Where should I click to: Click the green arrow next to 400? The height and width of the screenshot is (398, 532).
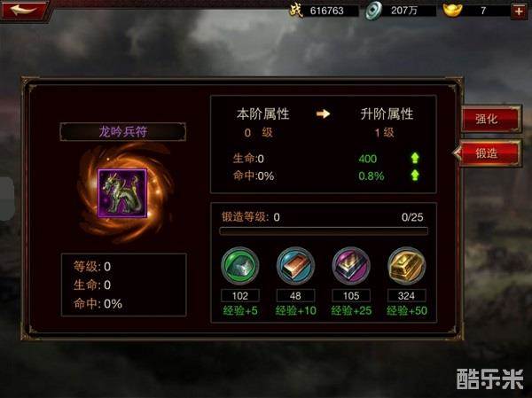coord(415,158)
